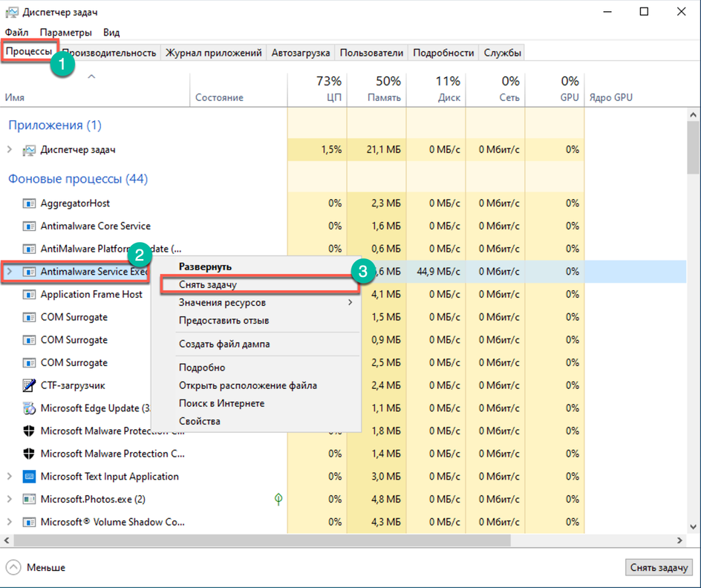Switch to the Журнал приложений tab
Viewport: 701px width, 588px height.
[214, 53]
